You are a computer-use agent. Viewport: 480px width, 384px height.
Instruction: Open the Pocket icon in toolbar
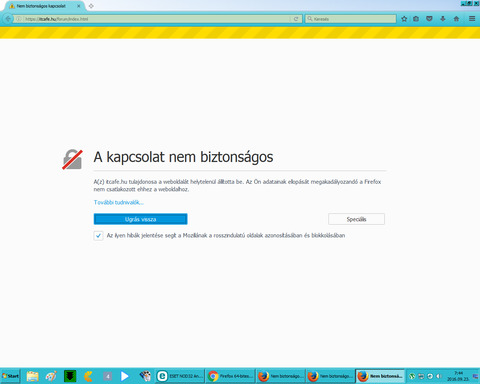tap(429, 19)
